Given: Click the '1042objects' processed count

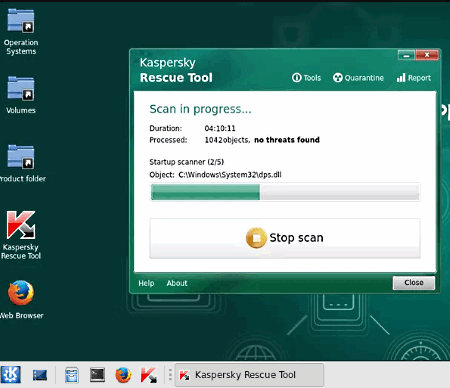Looking at the screenshot, I should 227,140.
